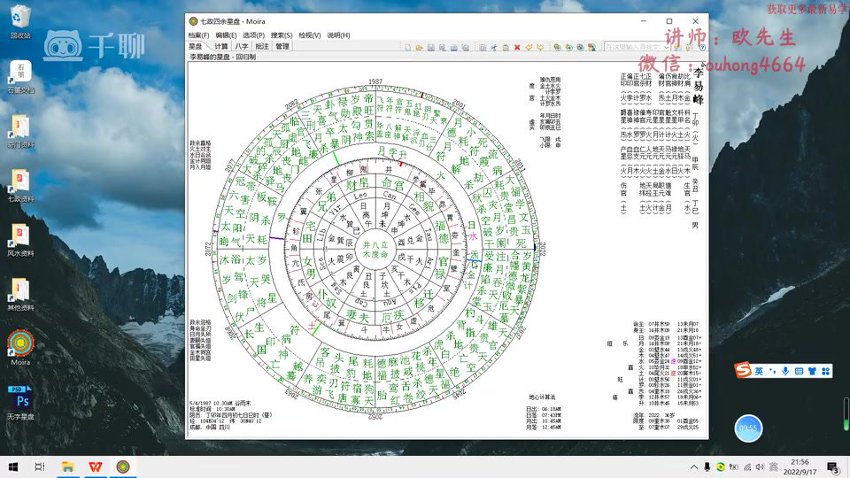
Task: Select the 天字星盘 PSD file on desktop
Action: pyautogui.click(x=21, y=403)
